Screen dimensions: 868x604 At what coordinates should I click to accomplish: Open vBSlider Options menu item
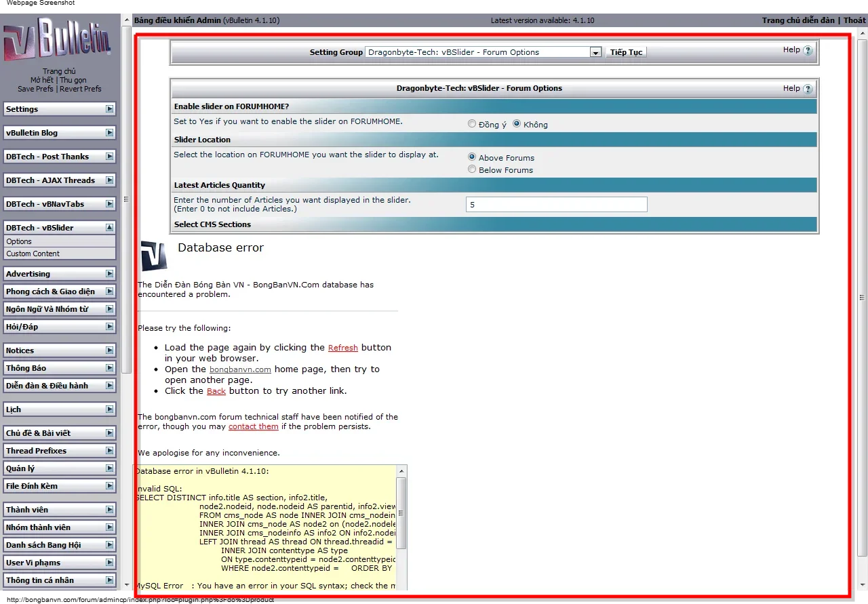coord(60,241)
